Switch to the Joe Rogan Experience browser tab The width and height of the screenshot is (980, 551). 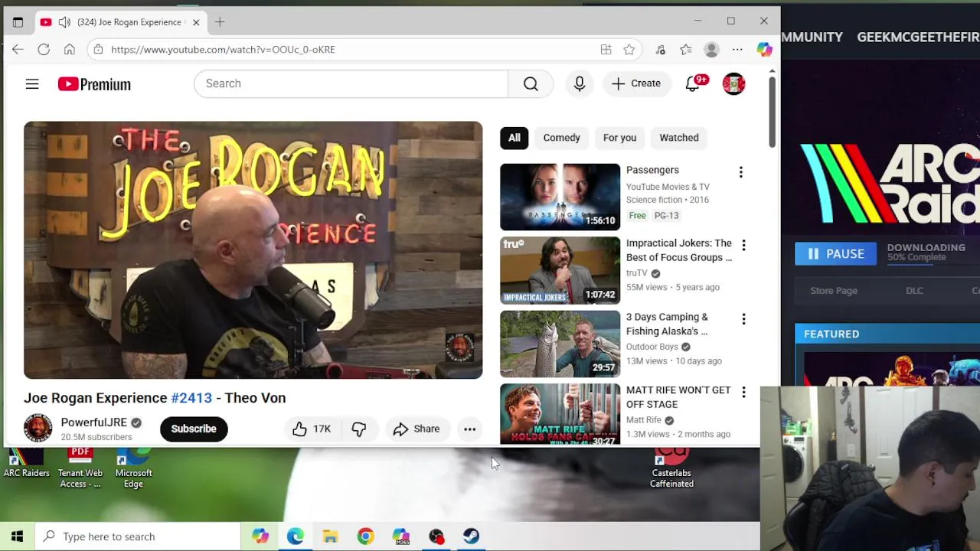coord(119,22)
